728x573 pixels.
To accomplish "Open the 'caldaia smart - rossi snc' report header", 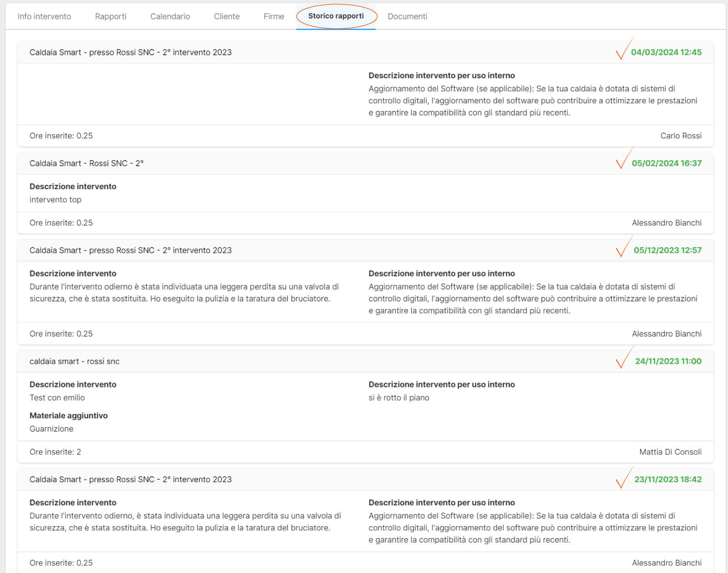I will [x=75, y=361].
